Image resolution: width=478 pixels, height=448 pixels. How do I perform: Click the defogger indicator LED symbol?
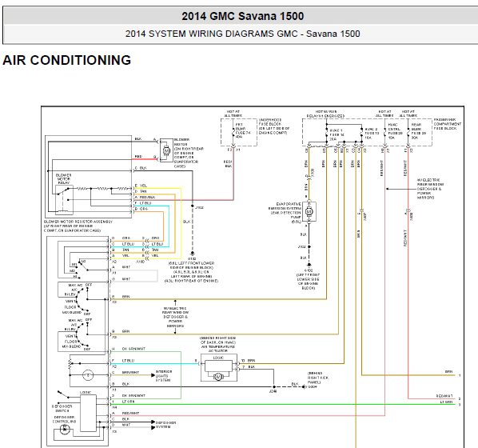pyautogui.click(x=65, y=429)
